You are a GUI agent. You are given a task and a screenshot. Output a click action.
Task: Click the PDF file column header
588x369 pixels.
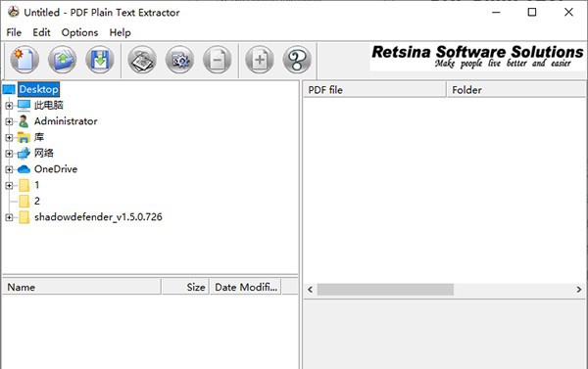tap(374, 90)
